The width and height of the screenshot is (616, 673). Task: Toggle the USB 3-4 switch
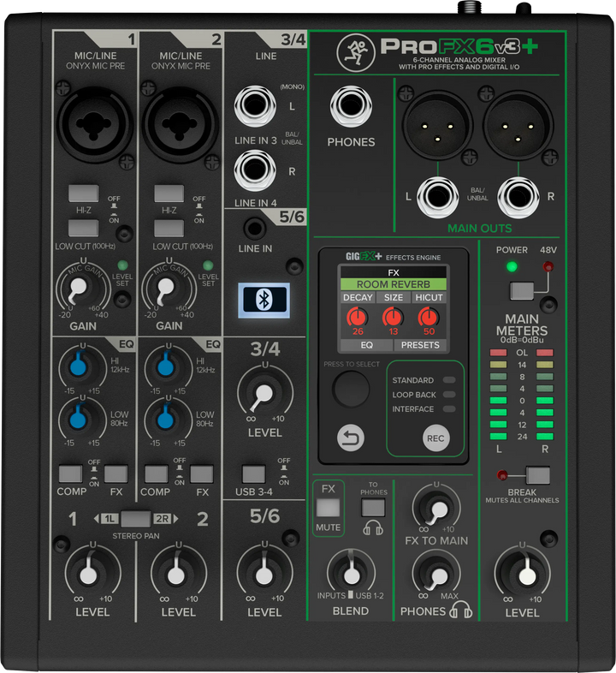click(253, 474)
